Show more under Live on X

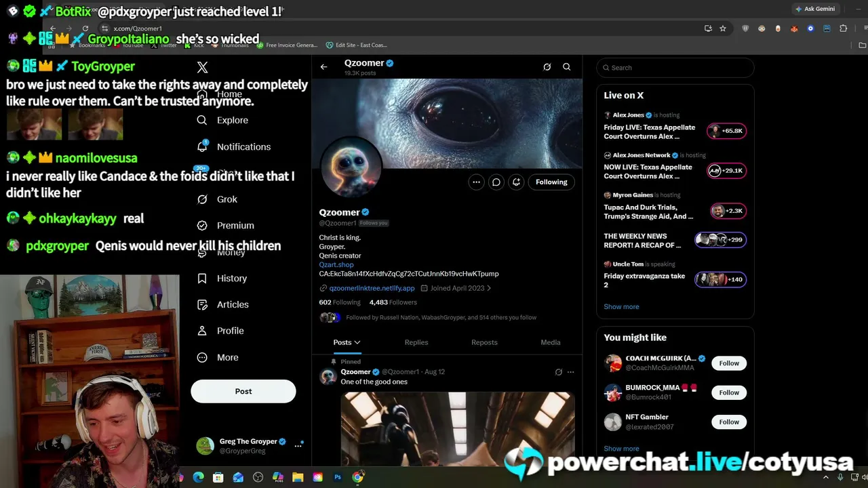[621, 307]
